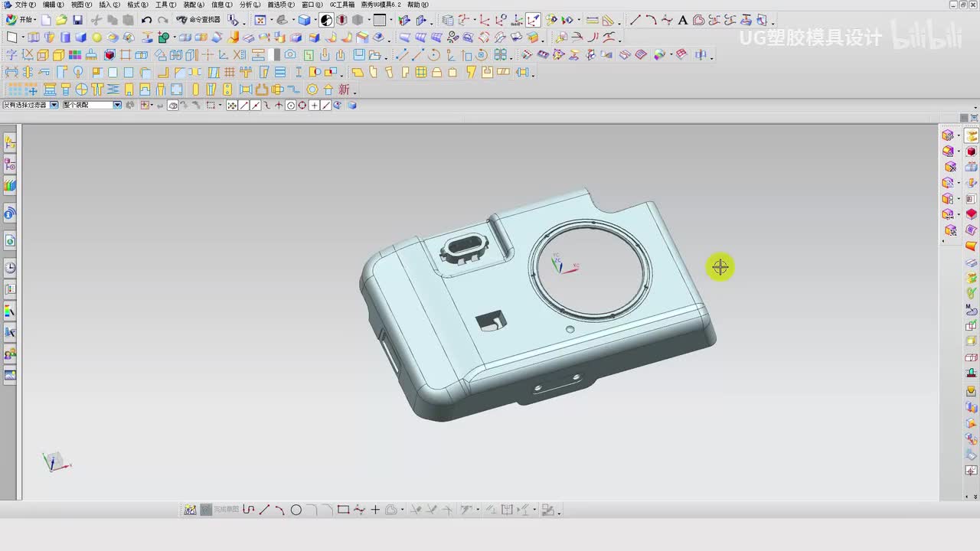
Task: Select the Rectangle sketch tool in bottom toolbar
Action: 343,510
